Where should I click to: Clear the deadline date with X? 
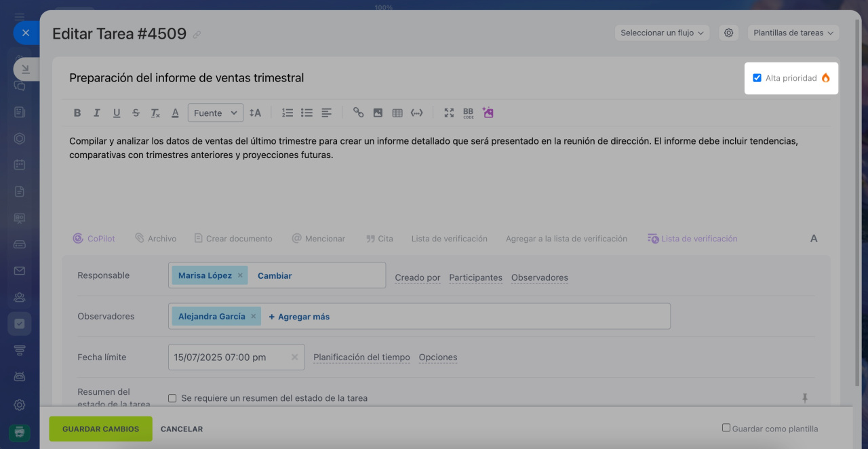tap(295, 357)
